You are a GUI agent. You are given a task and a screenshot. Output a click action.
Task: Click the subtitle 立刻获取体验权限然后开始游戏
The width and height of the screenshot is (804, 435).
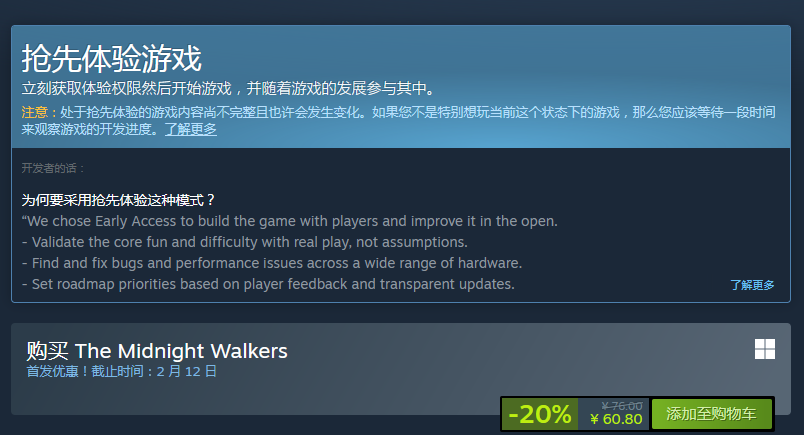[x=127, y=88]
